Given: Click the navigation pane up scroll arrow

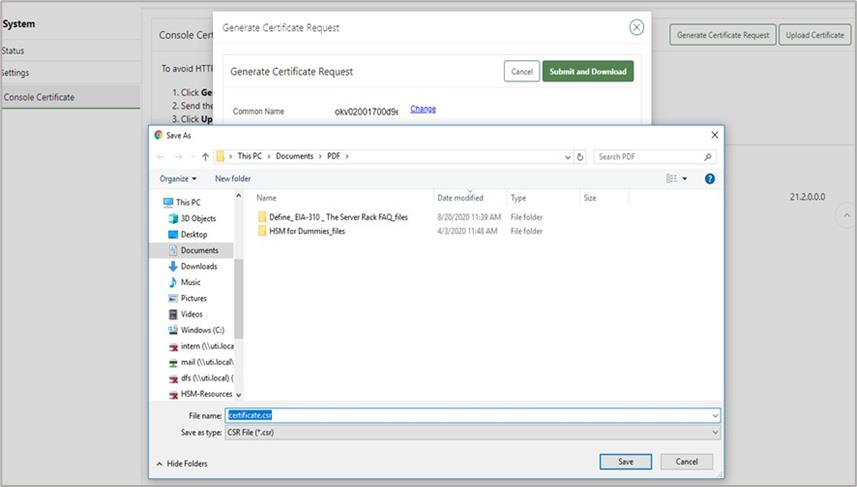Looking at the screenshot, I should [238, 196].
